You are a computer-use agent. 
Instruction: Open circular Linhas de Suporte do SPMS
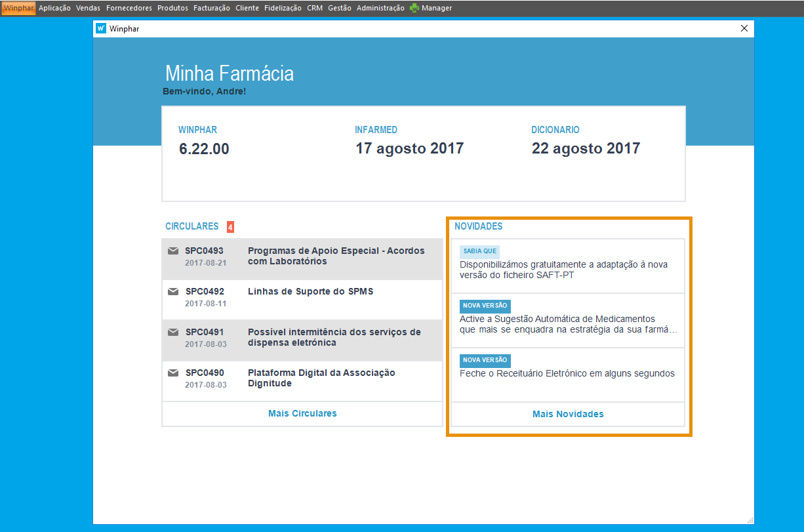310,291
